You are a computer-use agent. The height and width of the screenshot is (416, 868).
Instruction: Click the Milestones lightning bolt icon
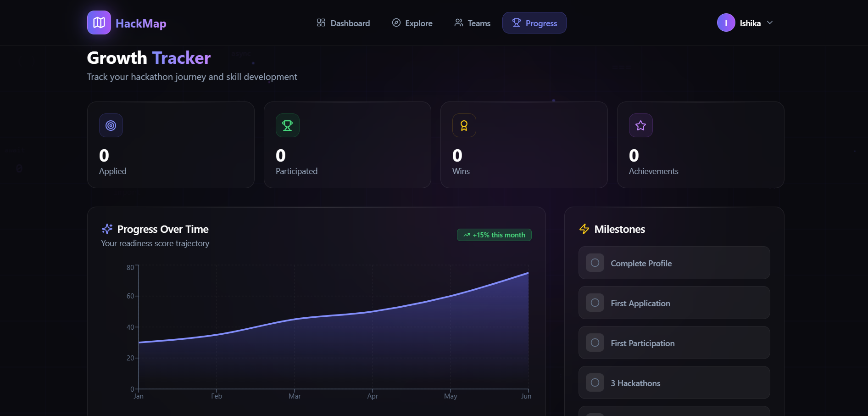point(584,229)
